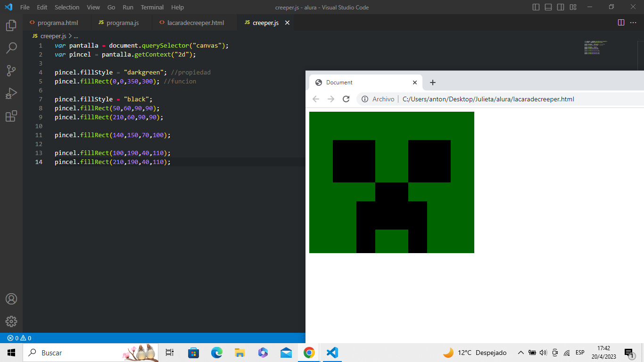
Task: Expand the breadcrumb ellipsis symbol list
Action: [x=76, y=36]
